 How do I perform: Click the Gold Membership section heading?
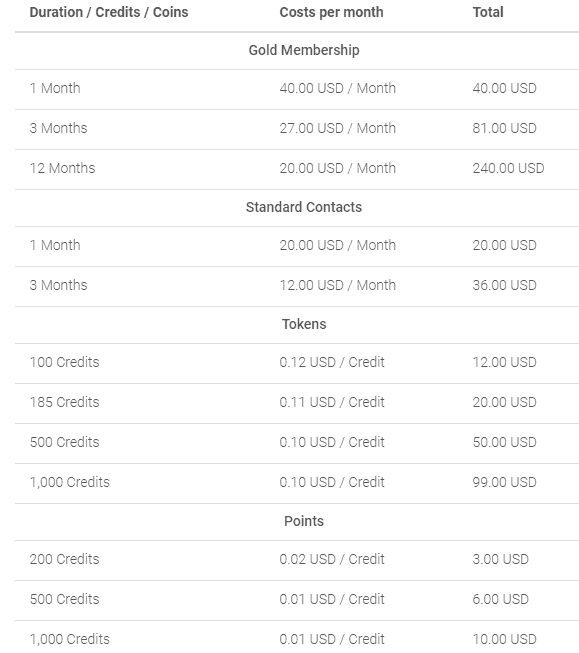click(304, 50)
